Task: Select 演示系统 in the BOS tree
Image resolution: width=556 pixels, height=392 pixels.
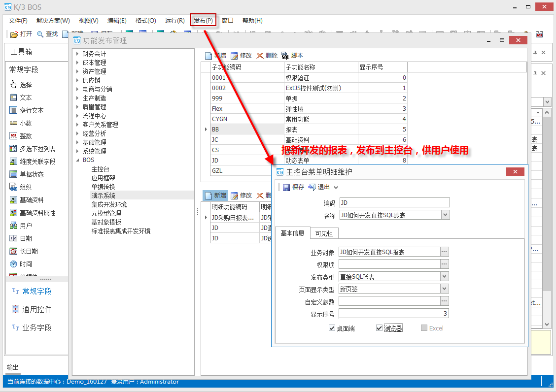Action: 103,196
